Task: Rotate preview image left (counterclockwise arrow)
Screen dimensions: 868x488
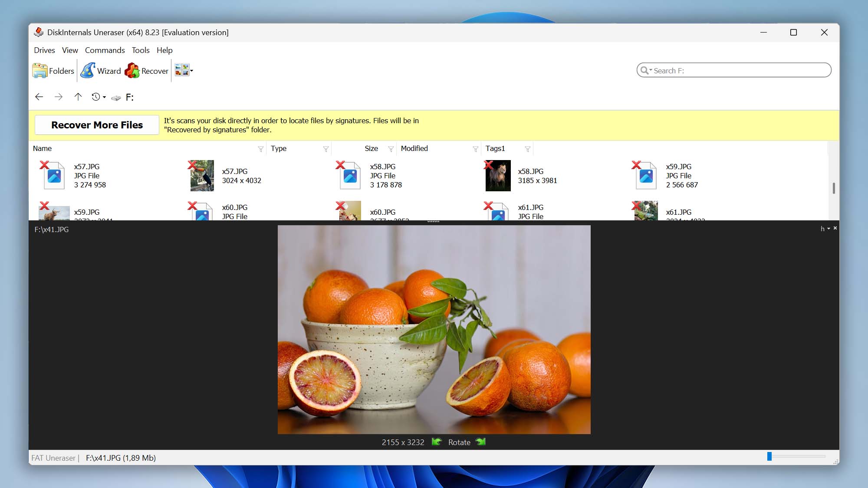Action: coord(437,442)
